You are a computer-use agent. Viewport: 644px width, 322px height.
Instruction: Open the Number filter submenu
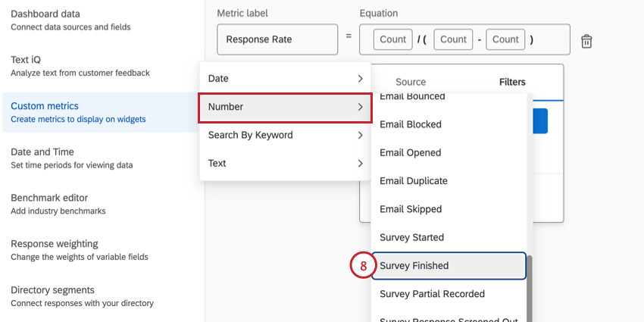(x=285, y=107)
